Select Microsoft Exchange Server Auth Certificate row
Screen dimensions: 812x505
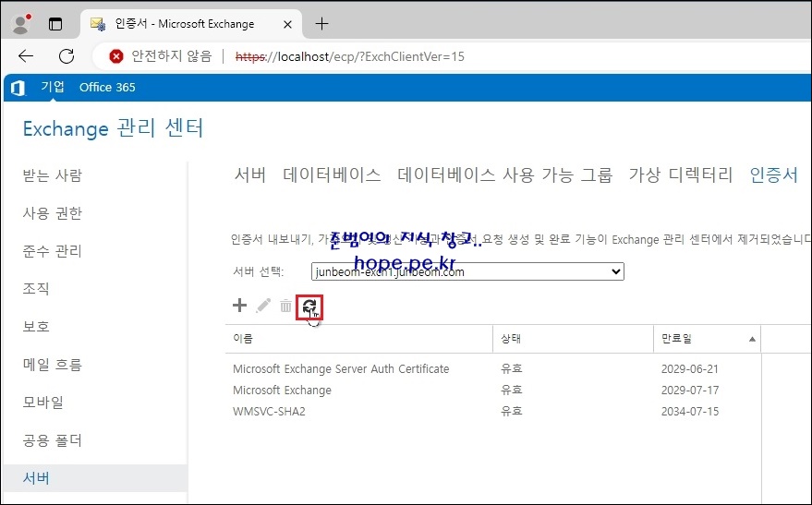(492, 369)
